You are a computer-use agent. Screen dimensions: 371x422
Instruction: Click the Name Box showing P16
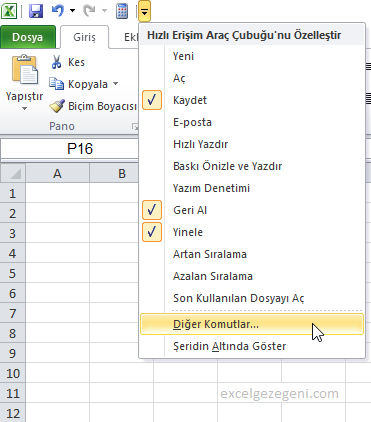[x=69, y=149]
